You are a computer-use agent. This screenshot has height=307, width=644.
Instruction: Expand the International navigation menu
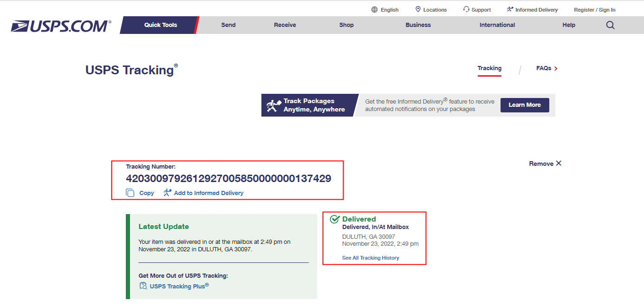tap(497, 25)
